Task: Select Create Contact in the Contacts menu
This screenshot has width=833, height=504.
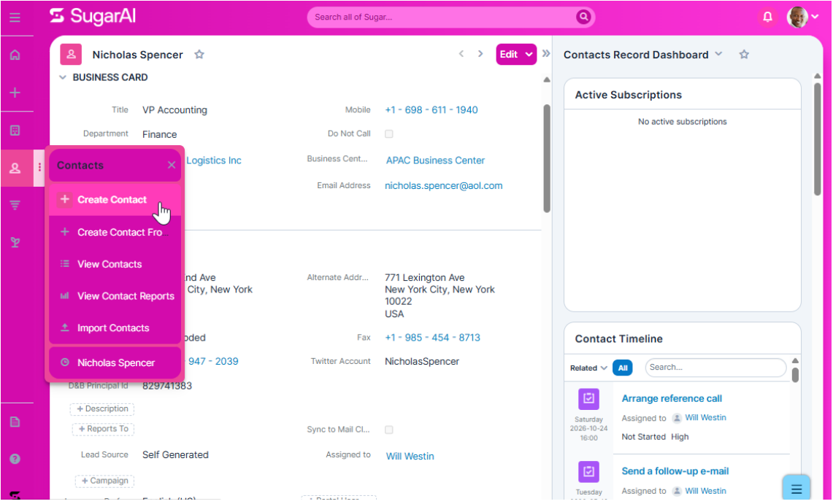Action: [x=115, y=199]
